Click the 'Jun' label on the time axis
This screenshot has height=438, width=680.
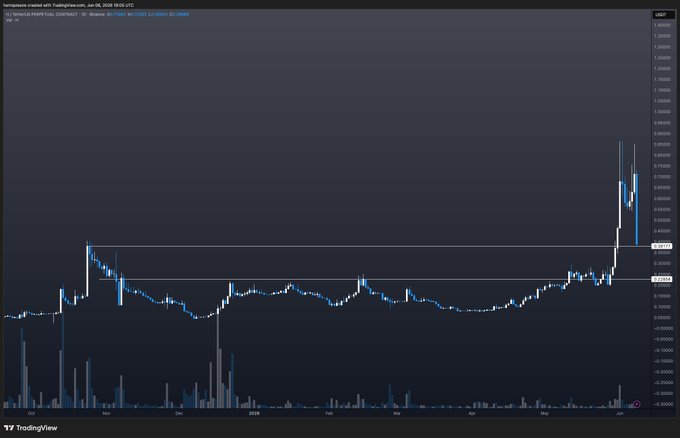620,413
